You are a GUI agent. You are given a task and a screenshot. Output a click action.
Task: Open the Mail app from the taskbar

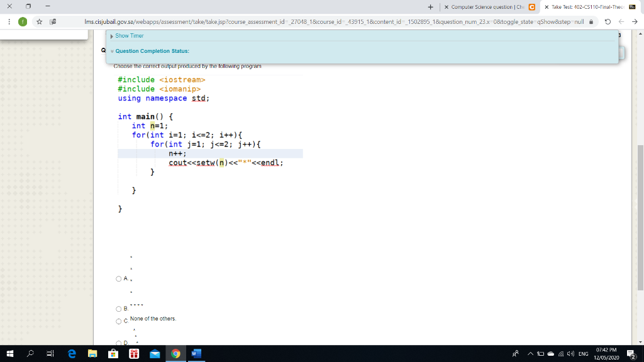tap(155, 353)
